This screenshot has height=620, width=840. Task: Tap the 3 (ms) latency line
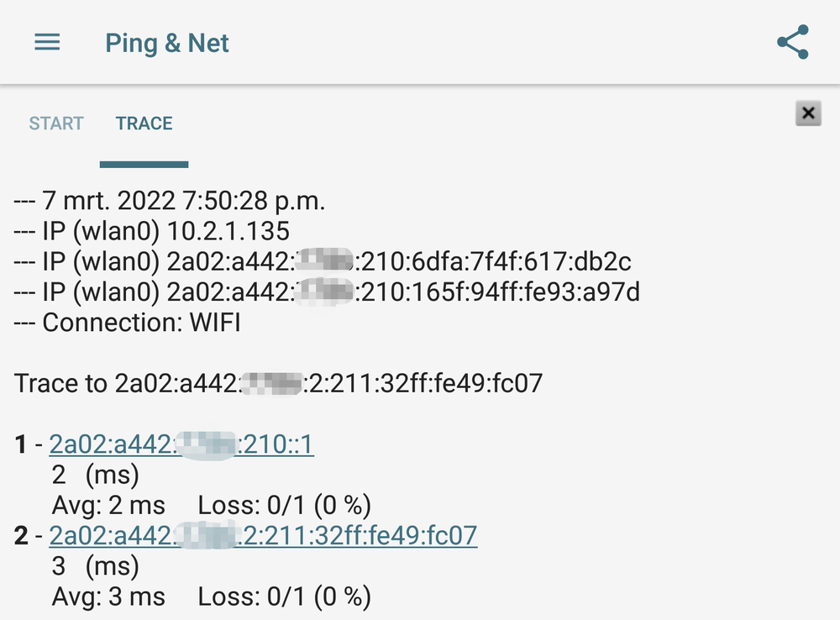[x=96, y=566]
